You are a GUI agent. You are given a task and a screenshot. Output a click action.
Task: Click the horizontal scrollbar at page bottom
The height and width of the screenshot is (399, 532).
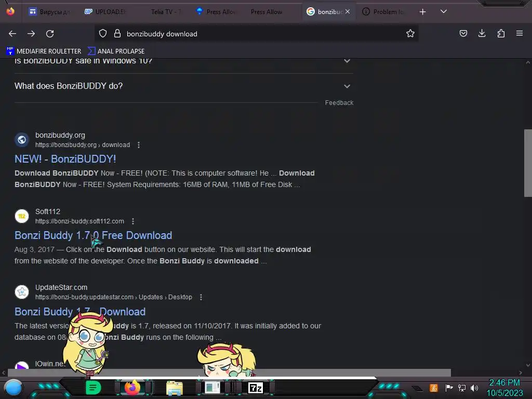click(x=229, y=373)
